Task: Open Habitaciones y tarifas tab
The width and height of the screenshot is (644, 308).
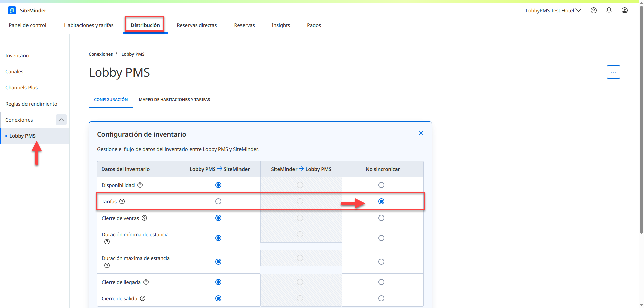Action: pyautogui.click(x=89, y=25)
